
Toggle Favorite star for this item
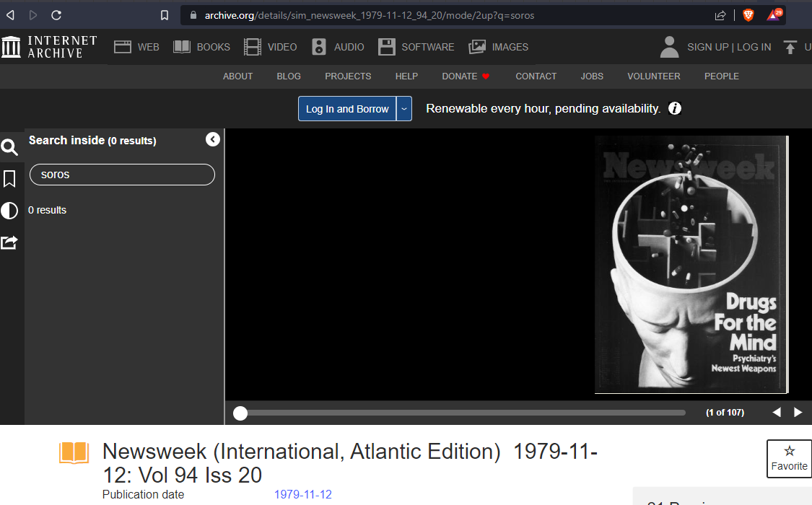[789, 458]
